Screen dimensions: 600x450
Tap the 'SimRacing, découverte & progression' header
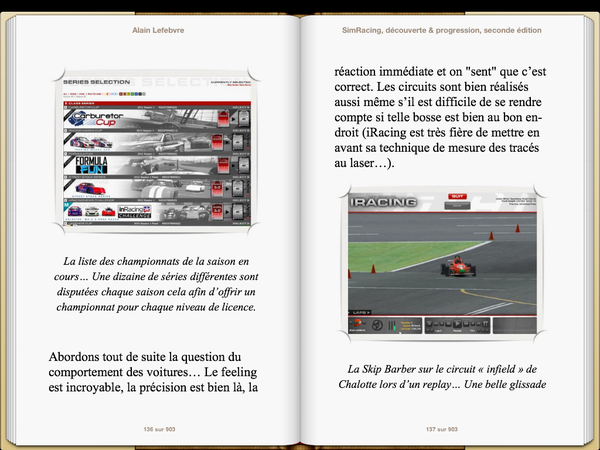[x=442, y=30]
